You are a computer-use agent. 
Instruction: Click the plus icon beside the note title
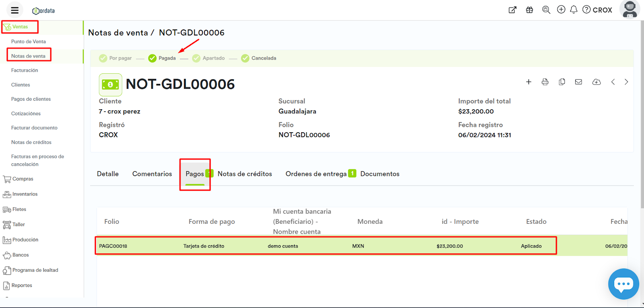(x=528, y=82)
